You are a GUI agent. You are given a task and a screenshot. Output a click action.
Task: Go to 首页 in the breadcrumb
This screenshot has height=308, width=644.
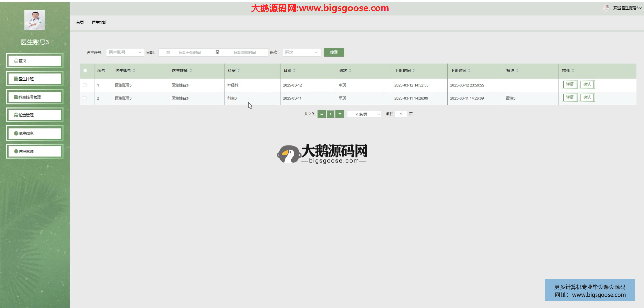[80, 22]
